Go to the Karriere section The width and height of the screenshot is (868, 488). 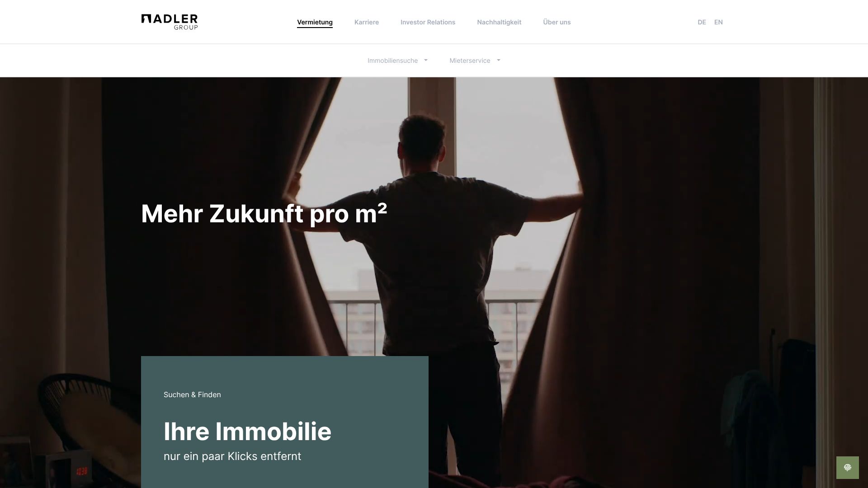click(x=367, y=22)
